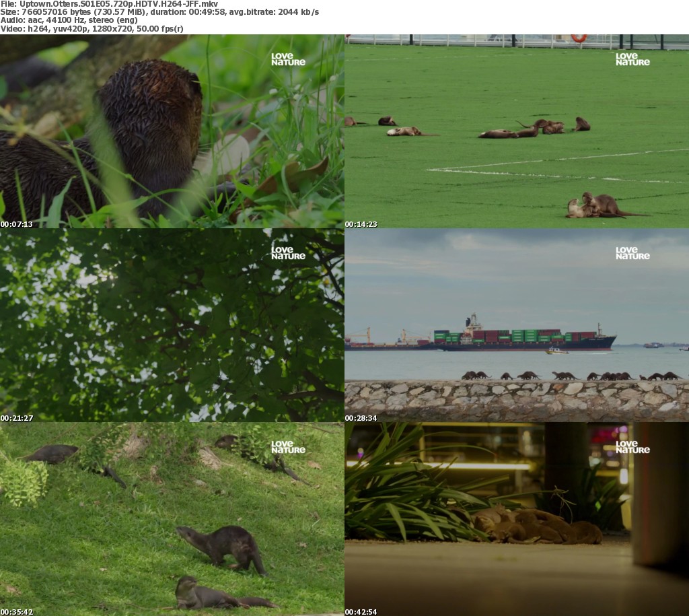This screenshot has width=689, height=616.
Task: Open the otter close-up thumbnail at 00:07:13
Action: [x=172, y=131]
